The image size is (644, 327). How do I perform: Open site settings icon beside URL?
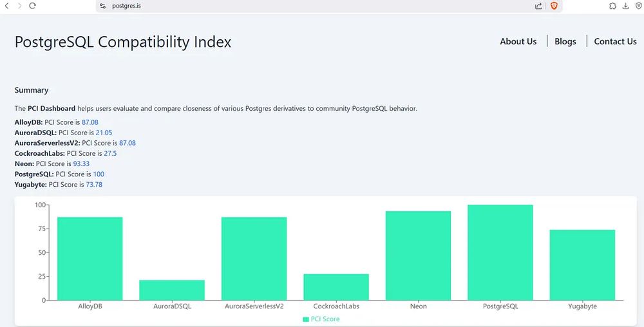pos(102,6)
